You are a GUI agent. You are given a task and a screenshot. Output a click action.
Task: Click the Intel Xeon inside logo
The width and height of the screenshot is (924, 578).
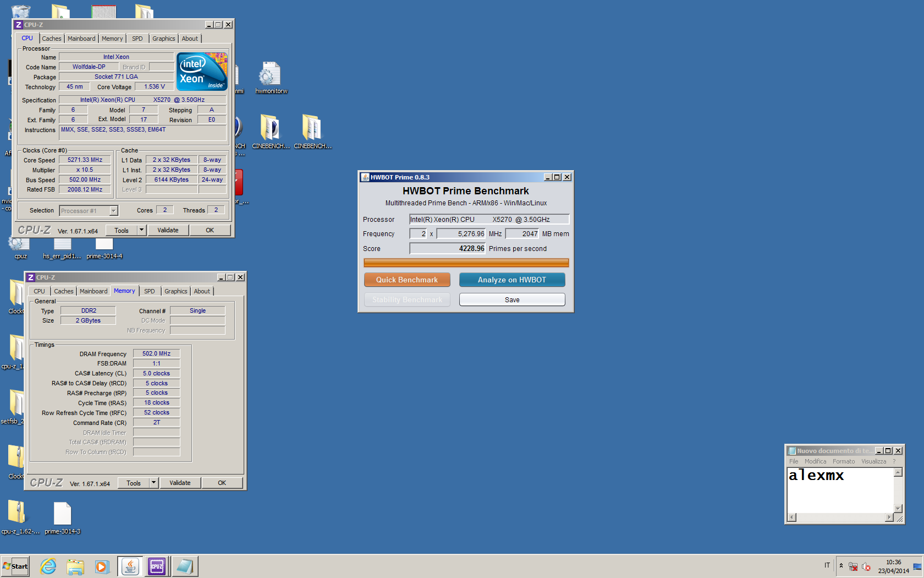[202, 72]
